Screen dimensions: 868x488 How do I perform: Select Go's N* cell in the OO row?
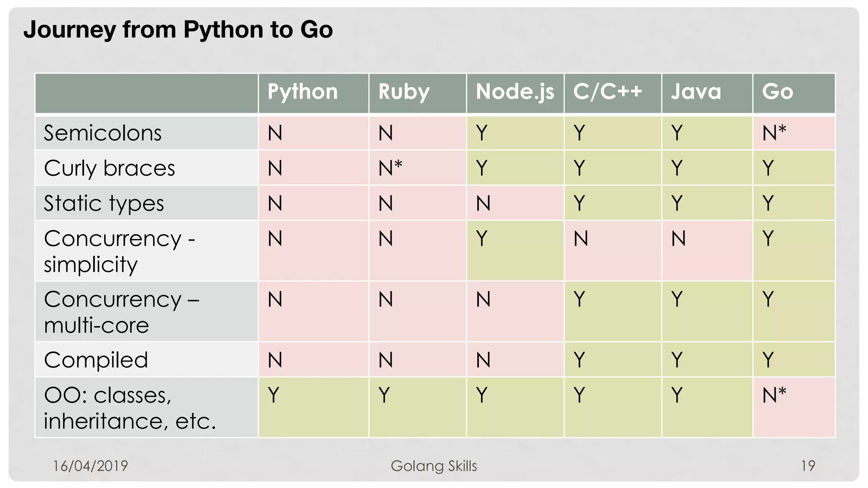tap(774, 395)
